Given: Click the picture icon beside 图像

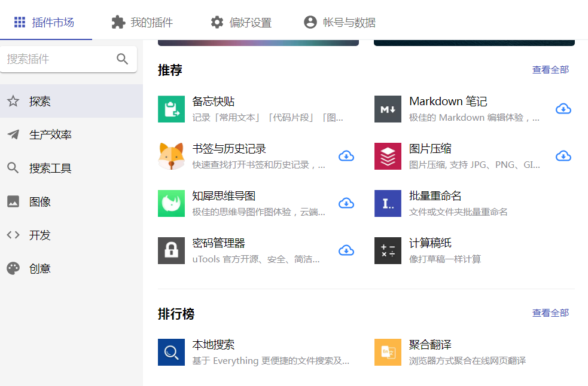Looking at the screenshot, I should pyautogui.click(x=13, y=201).
